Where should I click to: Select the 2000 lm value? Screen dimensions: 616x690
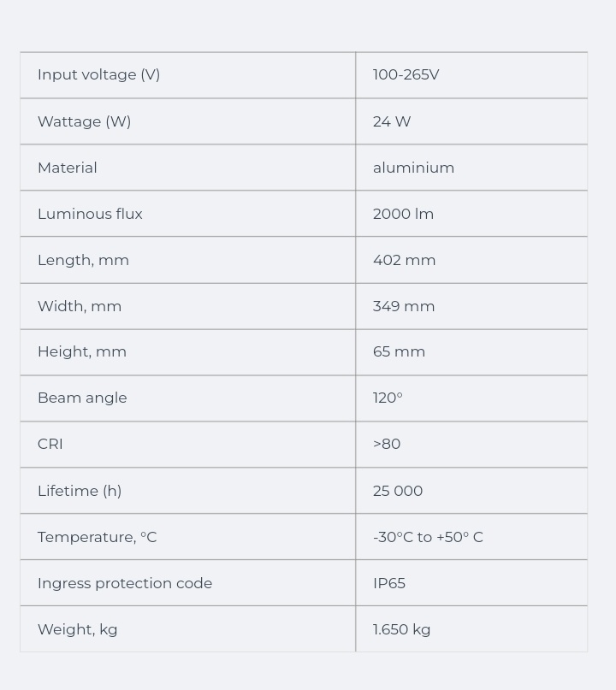click(403, 214)
